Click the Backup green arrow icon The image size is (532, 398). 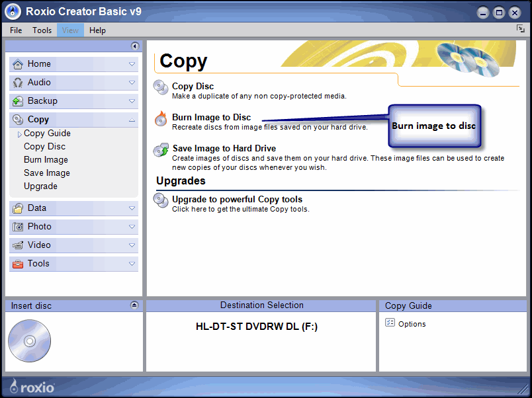[18, 101]
